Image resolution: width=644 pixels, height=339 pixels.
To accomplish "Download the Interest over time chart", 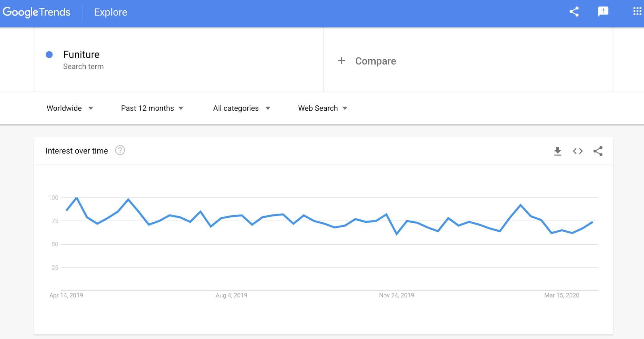I will (x=557, y=151).
